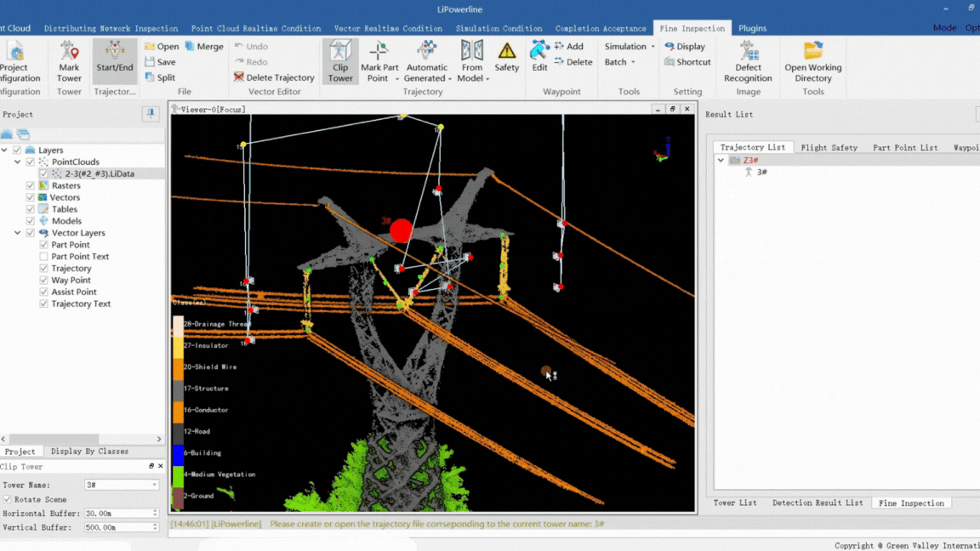Image resolution: width=980 pixels, height=551 pixels.
Task: Switch to Plugins ribbon tab
Action: pos(752,28)
